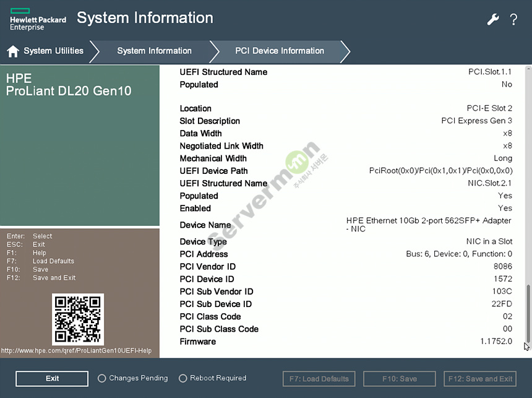Click the Hewlett Packard Enterprise logo
This screenshot has height=398, width=532.
point(38,20)
